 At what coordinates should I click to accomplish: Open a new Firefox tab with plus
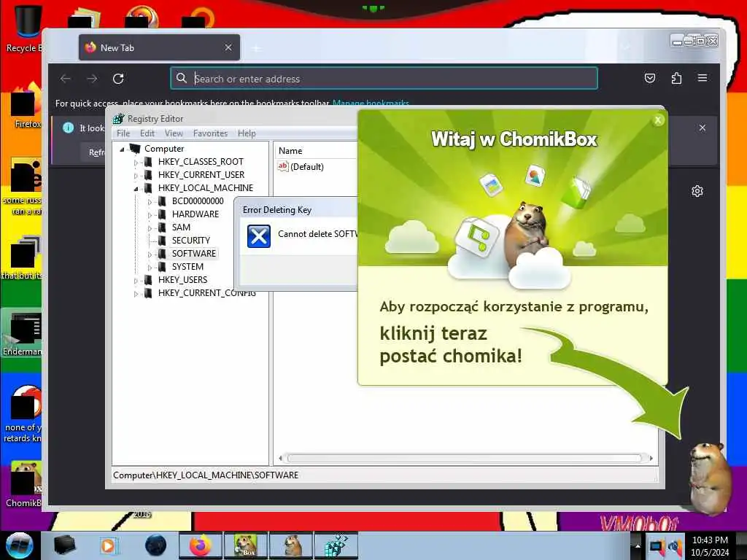coord(256,48)
